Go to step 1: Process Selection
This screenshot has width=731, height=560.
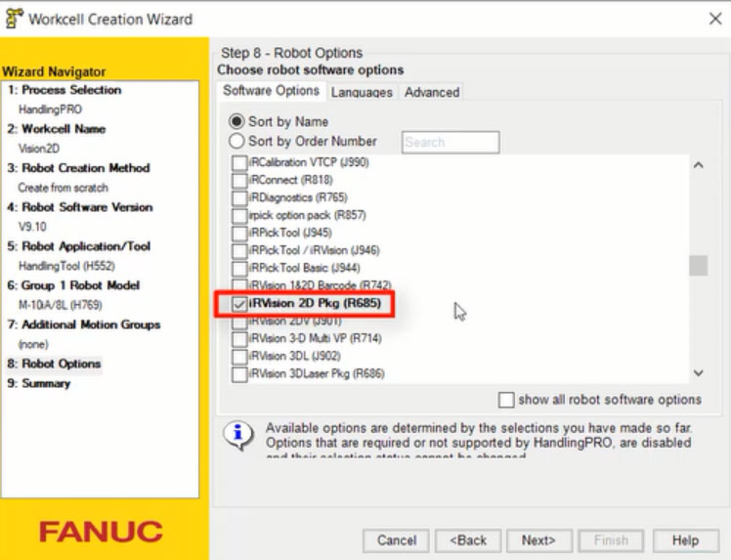click(64, 90)
